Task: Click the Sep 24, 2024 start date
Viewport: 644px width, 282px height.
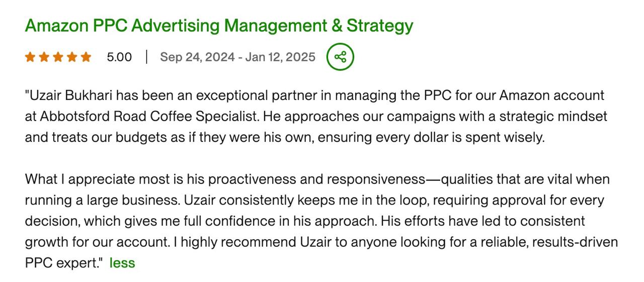Action: coord(197,57)
